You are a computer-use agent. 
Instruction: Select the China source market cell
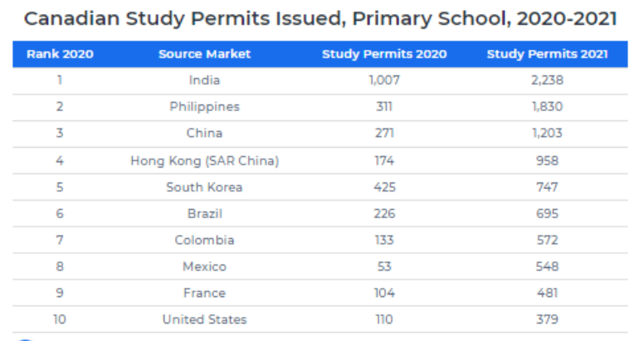coord(204,134)
